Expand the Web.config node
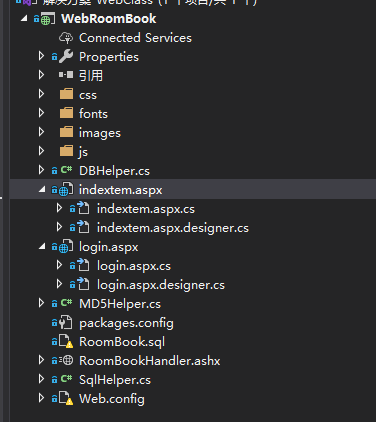This screenshot has width=376, height=422. (41, 399)
